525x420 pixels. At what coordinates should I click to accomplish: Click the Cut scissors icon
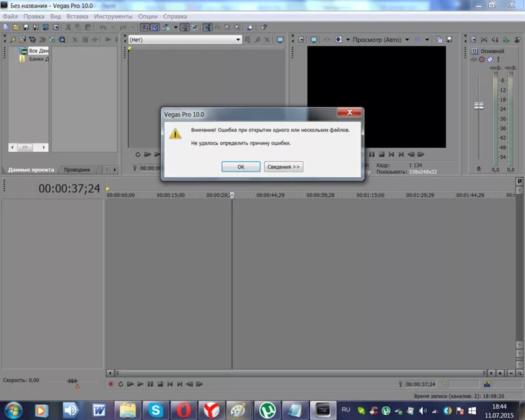[x=68, y=28]
